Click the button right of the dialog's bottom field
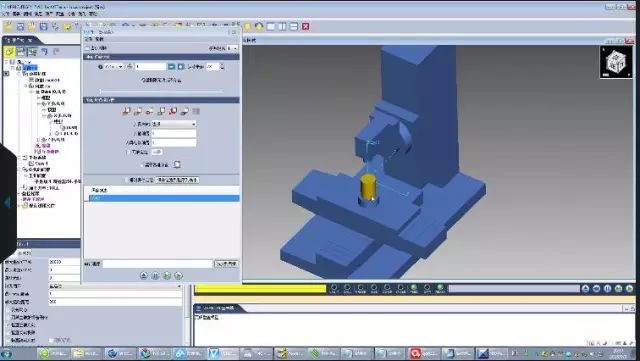640x361 pixels. click(226, 264)
